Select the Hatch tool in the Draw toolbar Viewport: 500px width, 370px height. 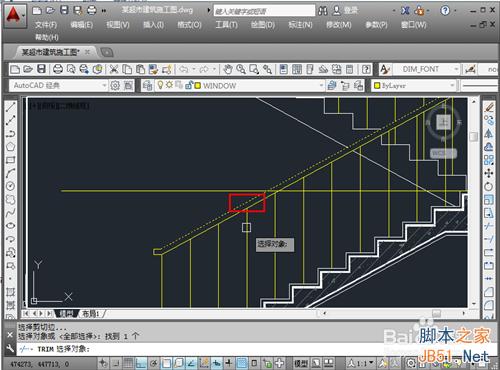coord(10,292)
